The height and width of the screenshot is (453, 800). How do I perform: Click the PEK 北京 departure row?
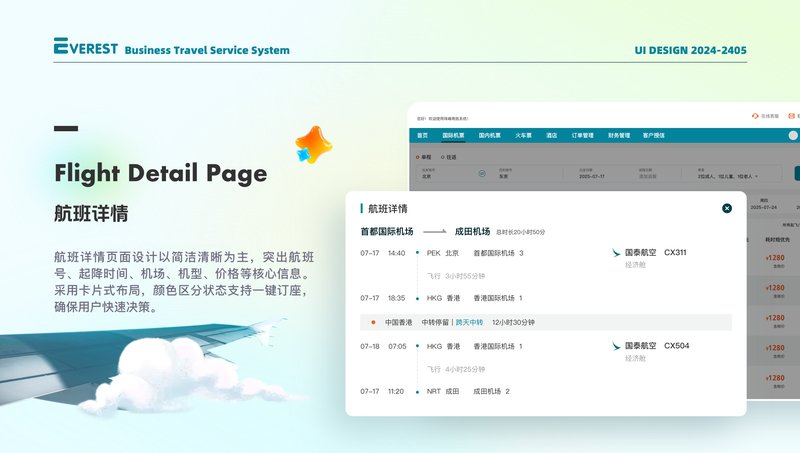(443, 253)
